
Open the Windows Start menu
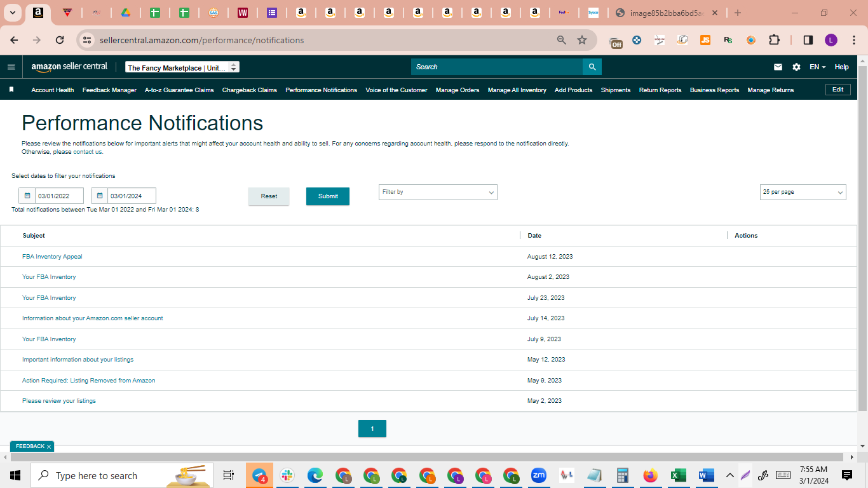click(15, 475)
